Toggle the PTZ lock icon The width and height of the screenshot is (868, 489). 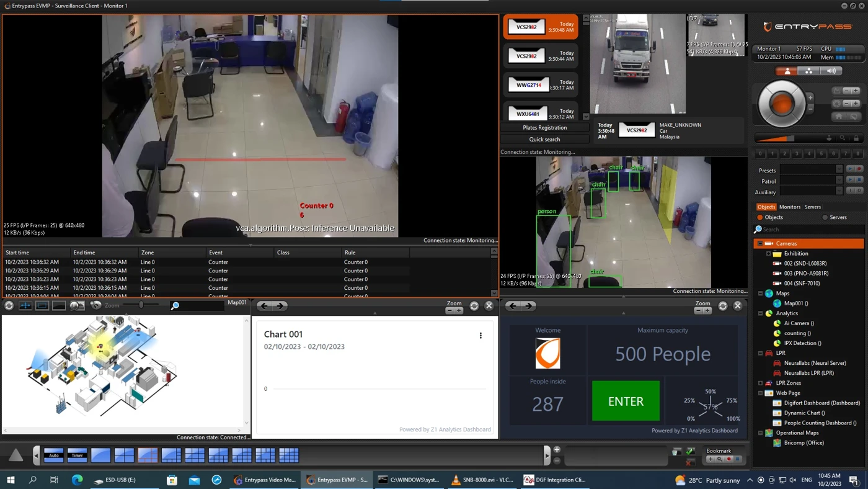(x=856, y=138)
